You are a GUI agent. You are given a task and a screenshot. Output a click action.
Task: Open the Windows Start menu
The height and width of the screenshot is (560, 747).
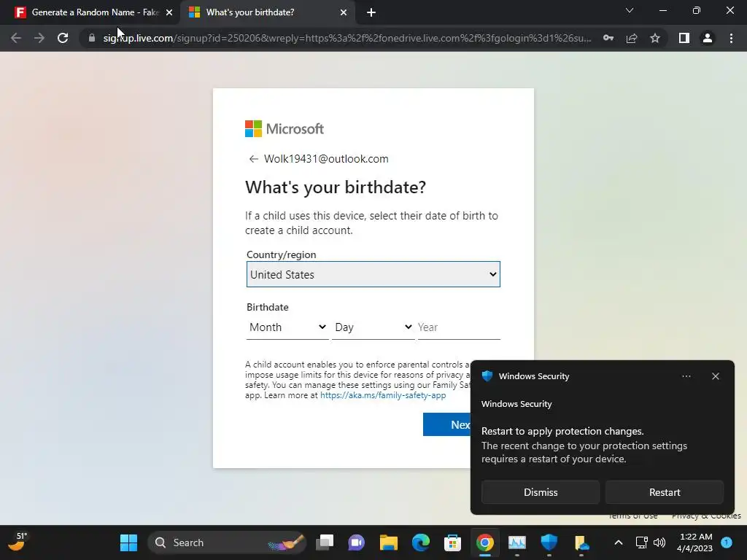coord(128,542)
